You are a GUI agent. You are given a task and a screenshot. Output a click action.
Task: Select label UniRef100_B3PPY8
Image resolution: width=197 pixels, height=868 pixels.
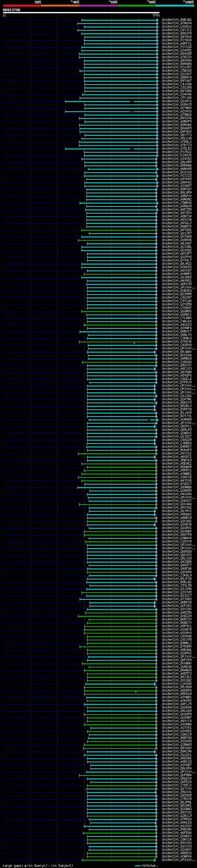coord(177,410)
